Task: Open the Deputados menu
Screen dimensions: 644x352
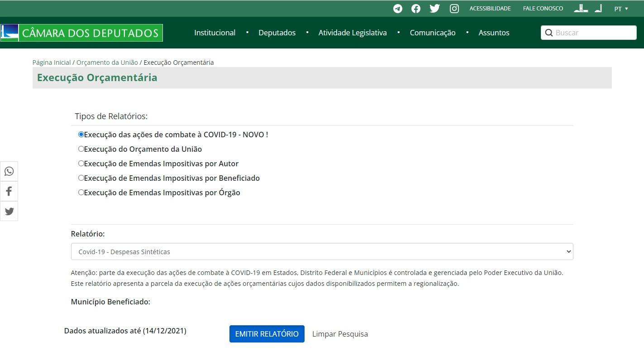Action: pyautogui.click(x=277, y=33)
